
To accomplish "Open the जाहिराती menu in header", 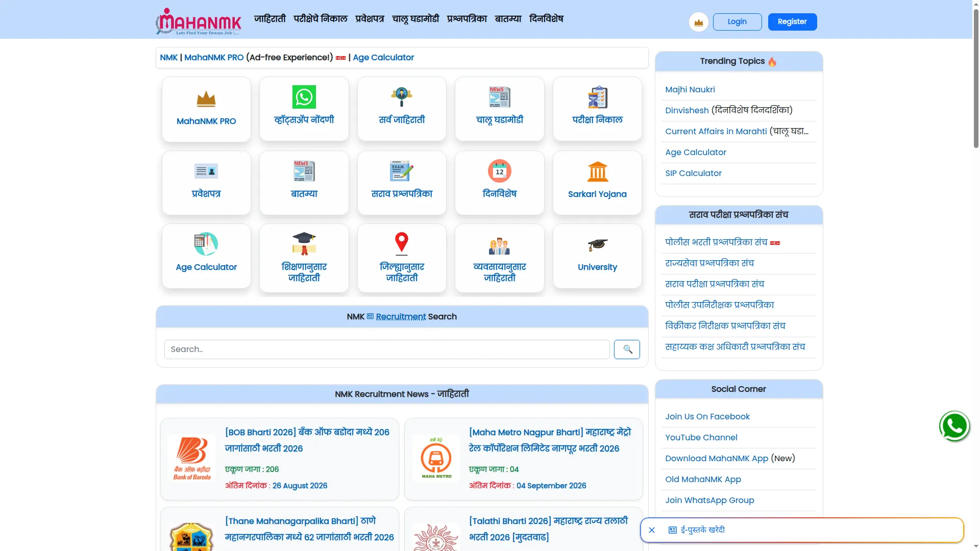I will click(270, 19).
